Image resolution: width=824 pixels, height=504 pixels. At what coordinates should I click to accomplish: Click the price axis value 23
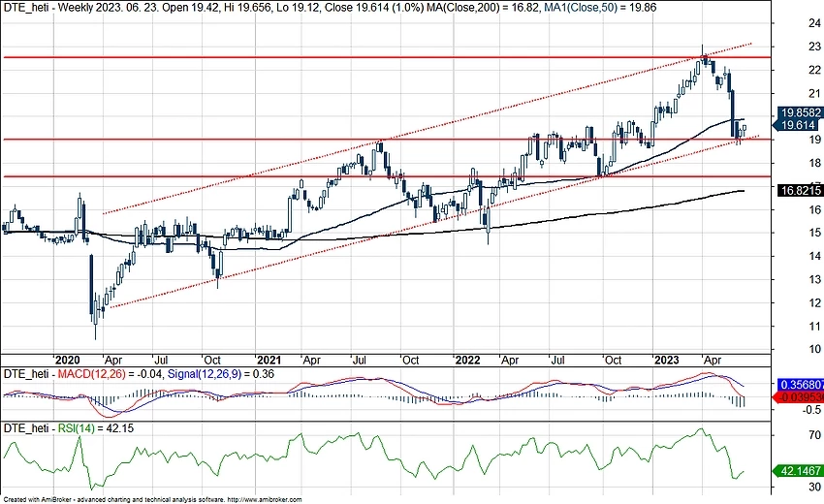(x=814, y=47)
